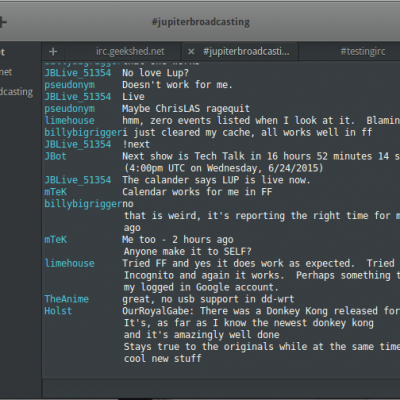This screenshot has width=400, height=400.
Task: Click nickname TheAnime
Action: click(x=67, y=299)
